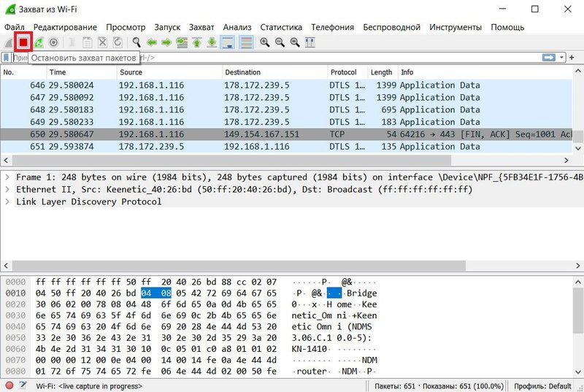Jump to the last packet

coord(211,42)
